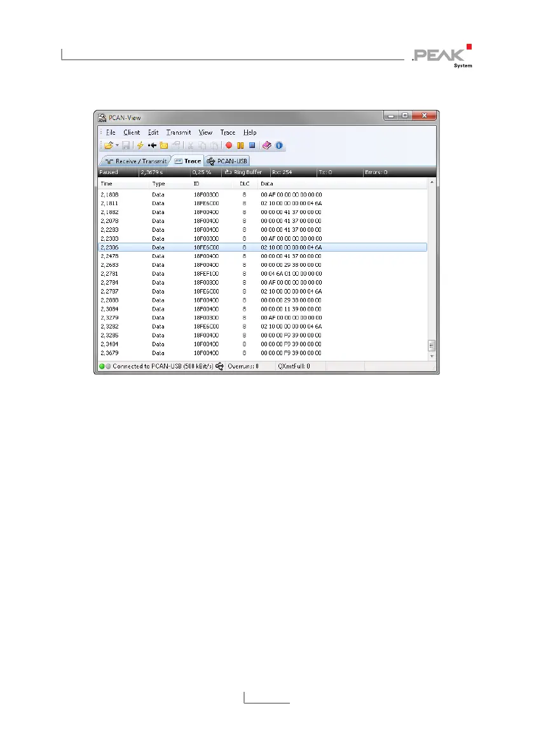This screenshot has width=534, height=756.
Task: Click the Copy icon in toolbar
Action: point(202,145)
